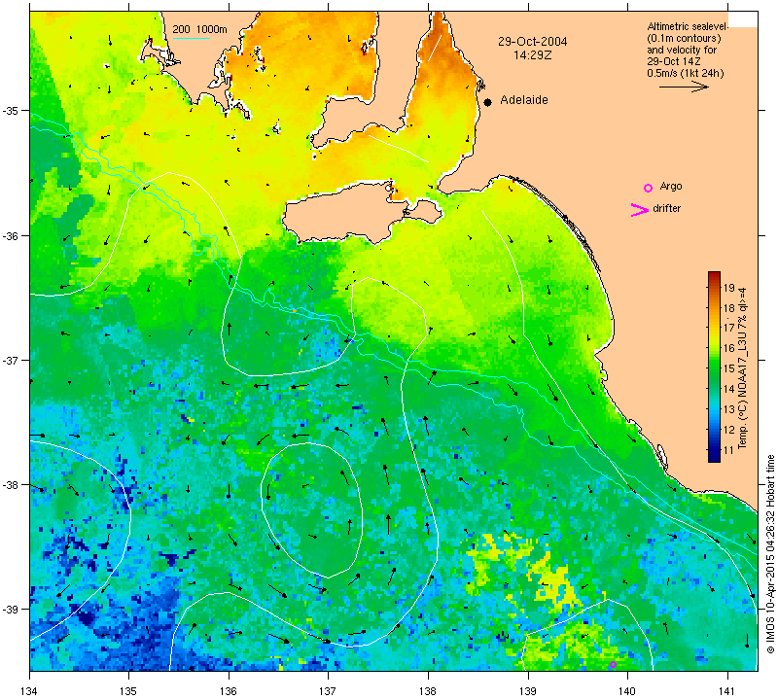Image resolution: width=778 pixels, height=700 pixels.
Task: Click the '200 1000m' bathymetry label
Action: (200, 30)
